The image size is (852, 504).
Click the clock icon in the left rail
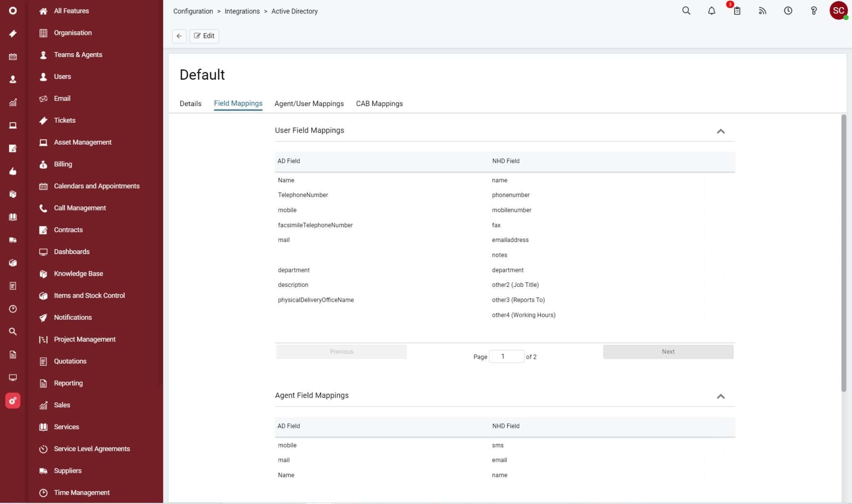tap(13, 309)
